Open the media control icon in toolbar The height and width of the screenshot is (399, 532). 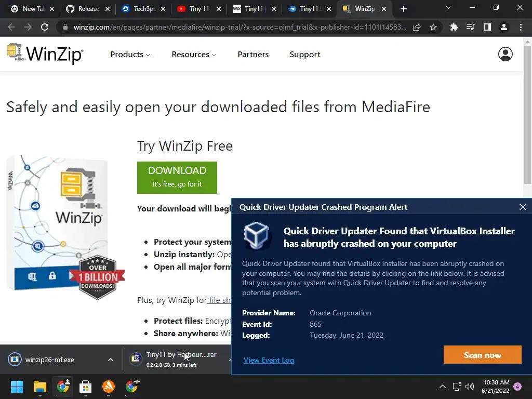(x=470, y=27)
